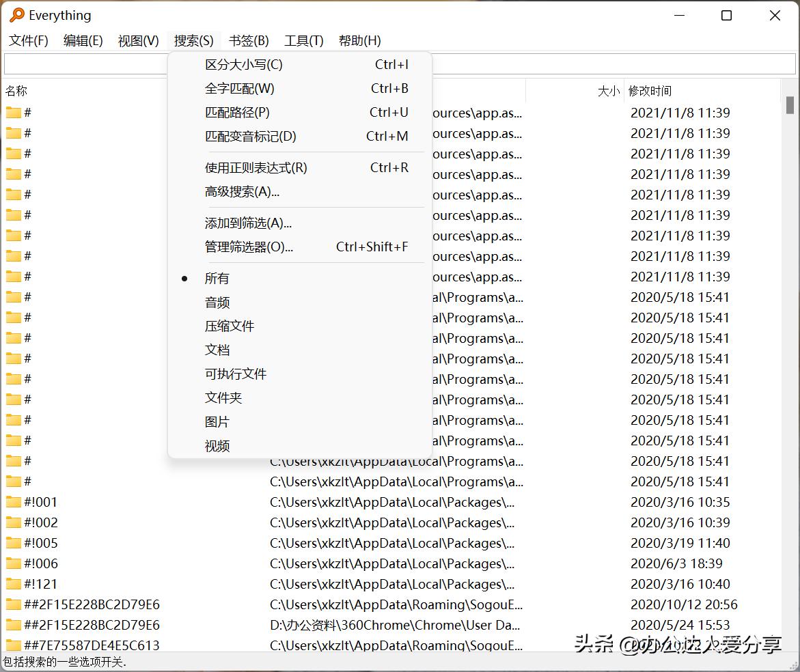Switch filter to 图片
800x672 pixels.
(x=217, y=421)
